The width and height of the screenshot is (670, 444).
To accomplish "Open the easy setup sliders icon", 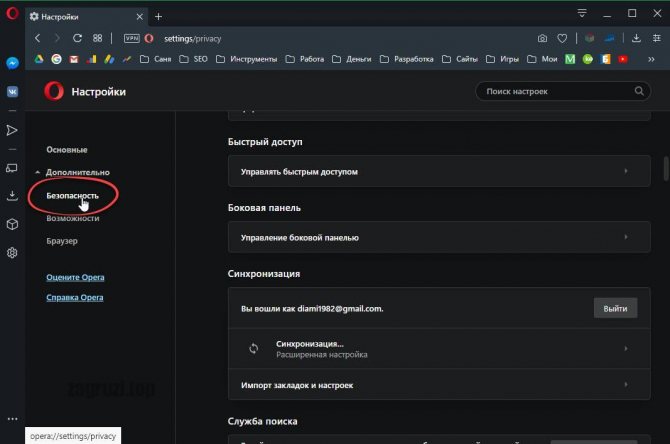I will tap(657, 38).
